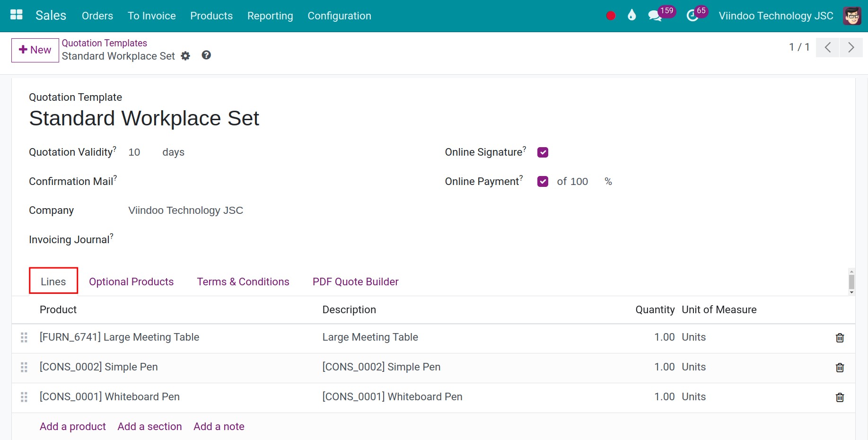868x440 pixels.
Task: Grab drag handle of Simple Pen row
Action: pos(24,367)
